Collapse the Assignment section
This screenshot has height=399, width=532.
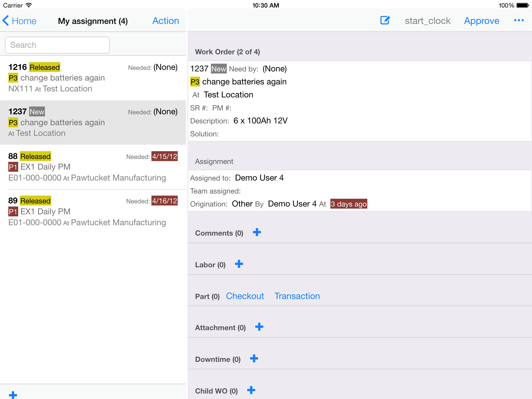tap(214, 161)
